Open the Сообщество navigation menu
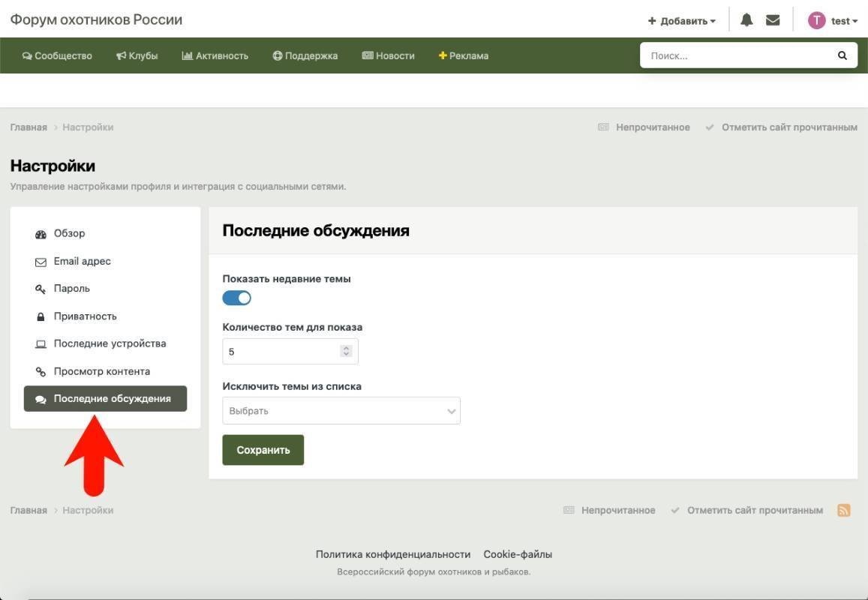Viewport: 868px width, 600px height. (x=58, y=55)
